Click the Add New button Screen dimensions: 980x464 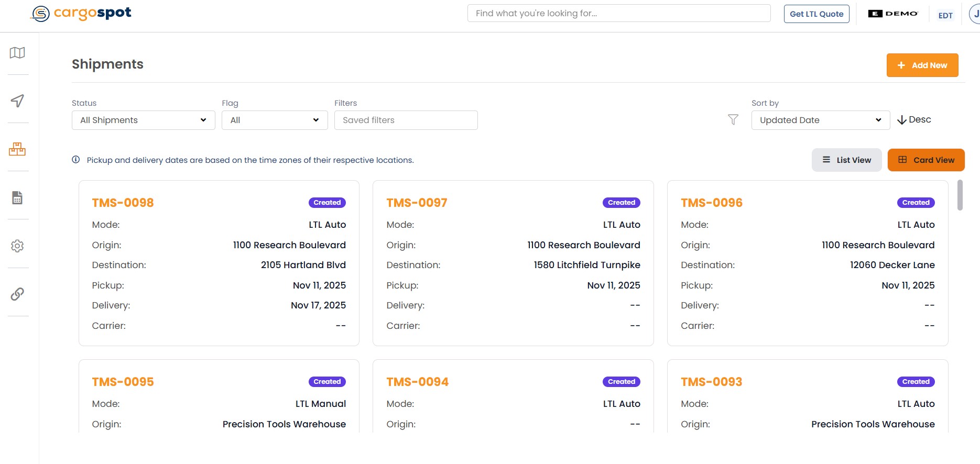pos(922,65)
